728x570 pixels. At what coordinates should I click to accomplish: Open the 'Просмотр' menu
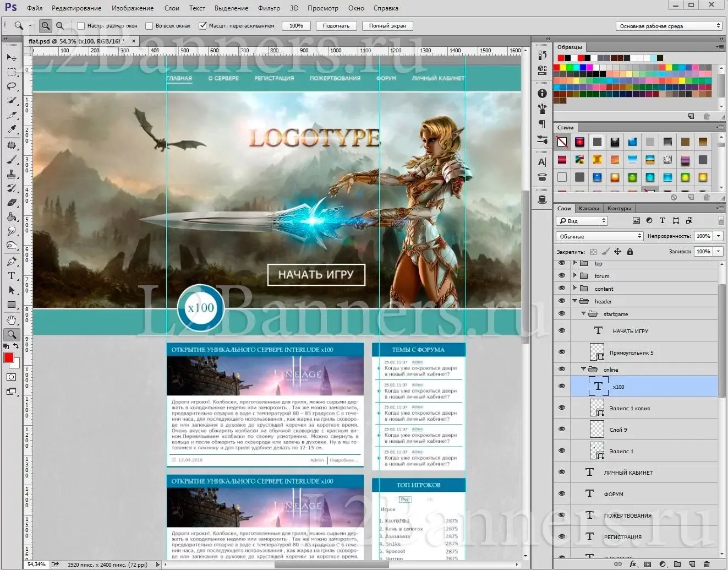(323, 8)
